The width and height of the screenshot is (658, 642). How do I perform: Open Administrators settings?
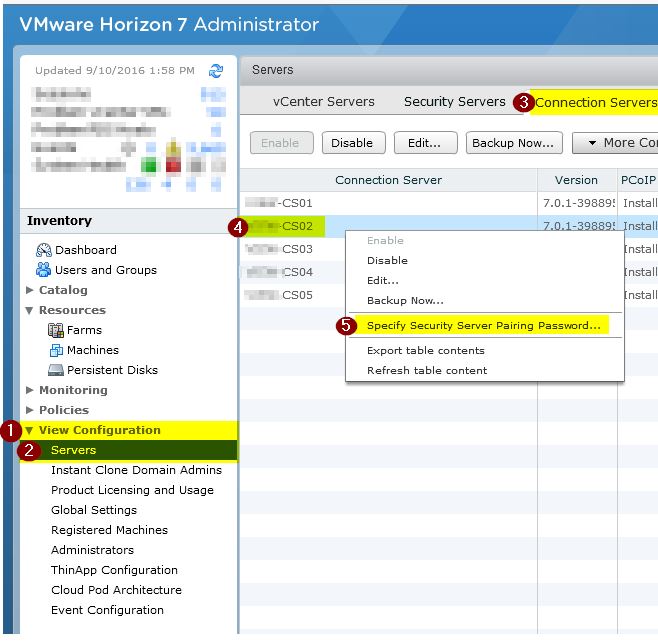point(92,550)
